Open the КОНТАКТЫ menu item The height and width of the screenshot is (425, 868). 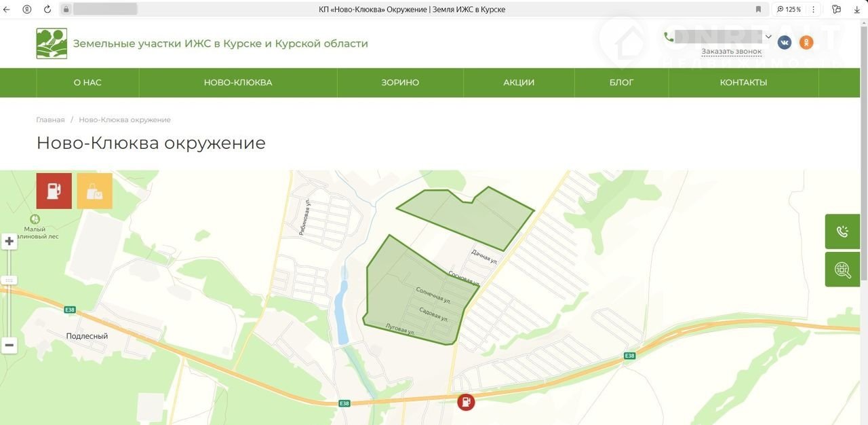(743, 83)
